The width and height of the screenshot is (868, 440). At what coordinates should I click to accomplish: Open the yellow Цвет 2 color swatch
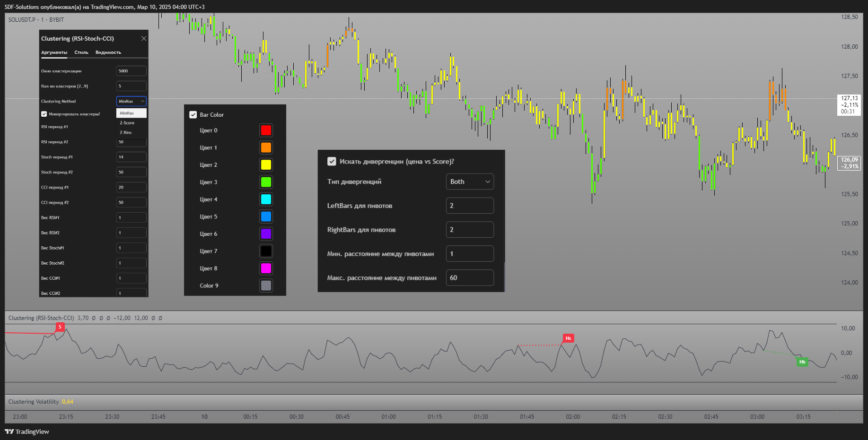coord(266,164)
